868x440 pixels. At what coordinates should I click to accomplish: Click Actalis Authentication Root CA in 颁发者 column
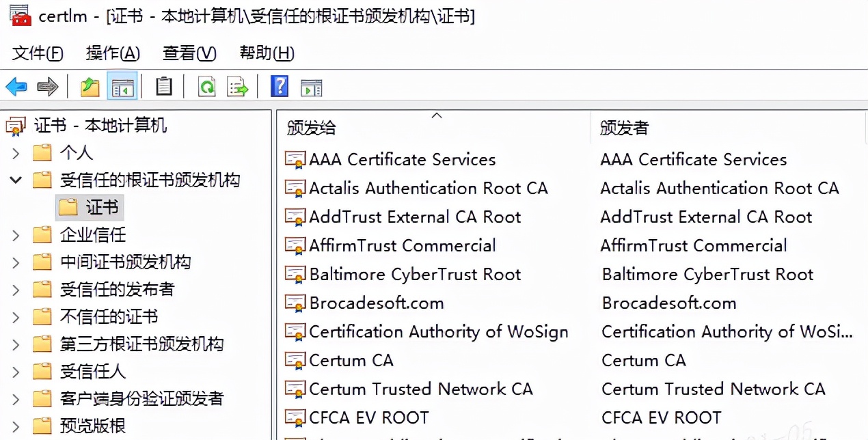720,189
